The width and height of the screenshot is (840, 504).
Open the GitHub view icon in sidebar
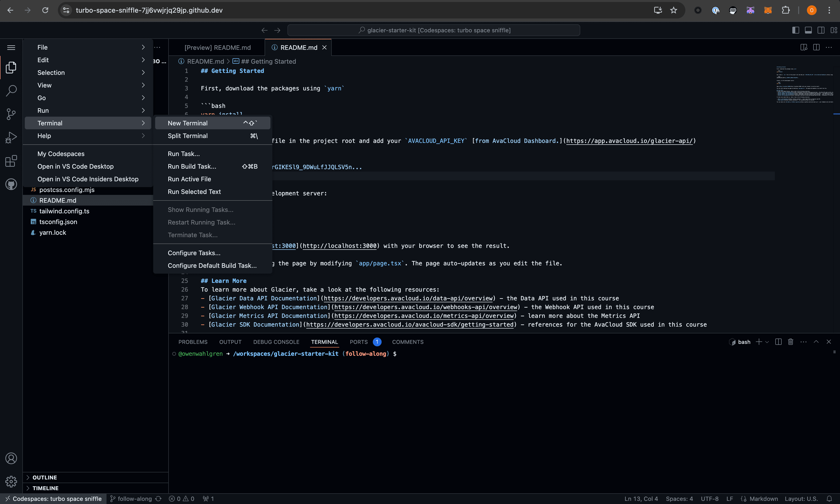pos(11,184)
